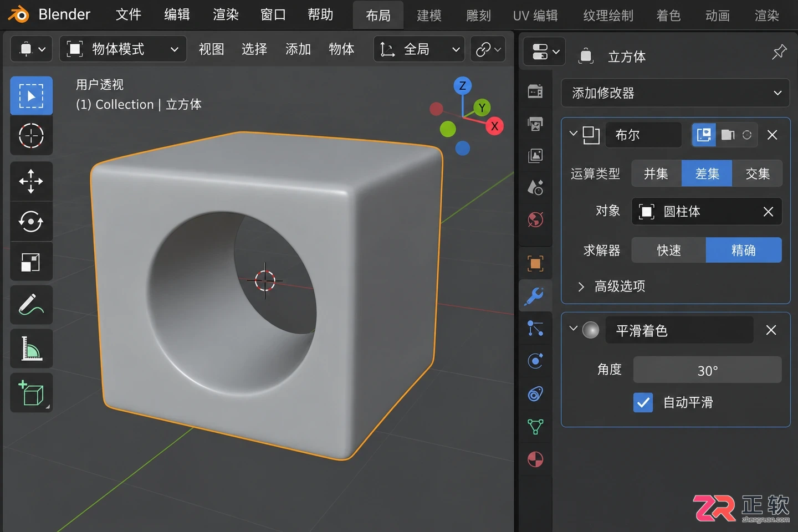
Task: Switch to the 建模 workspace tab
Action: [x=429, y=16]
